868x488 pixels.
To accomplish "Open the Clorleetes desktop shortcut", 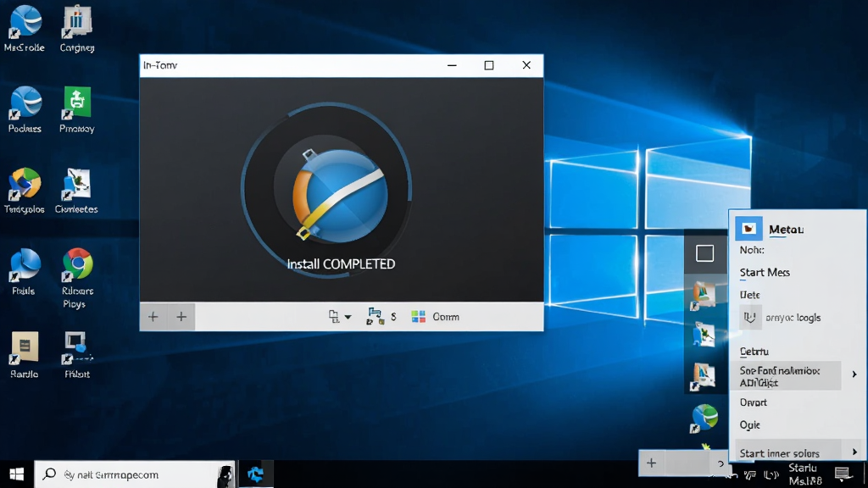I will [x=76, y=190].
